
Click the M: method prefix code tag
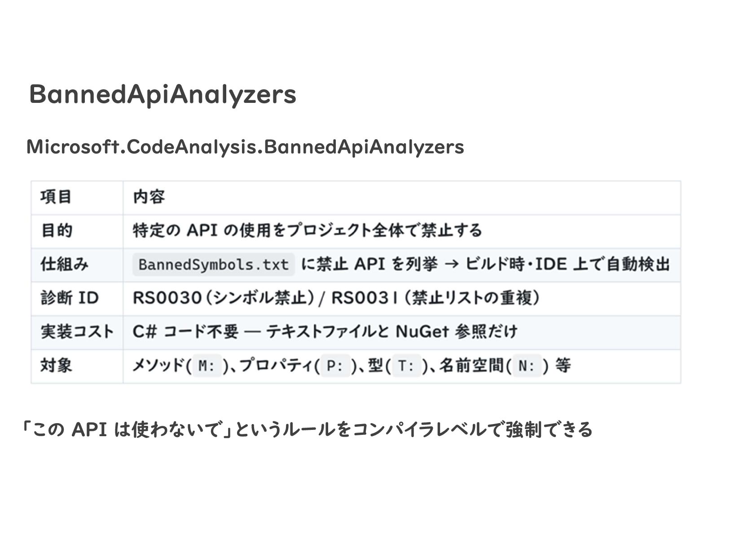(207, 366)
